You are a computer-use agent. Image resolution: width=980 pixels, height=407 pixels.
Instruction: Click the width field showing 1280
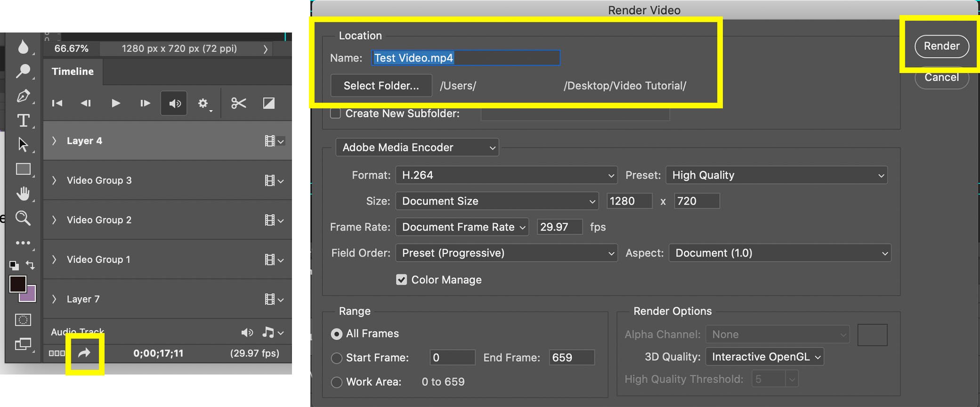(630, 201)
